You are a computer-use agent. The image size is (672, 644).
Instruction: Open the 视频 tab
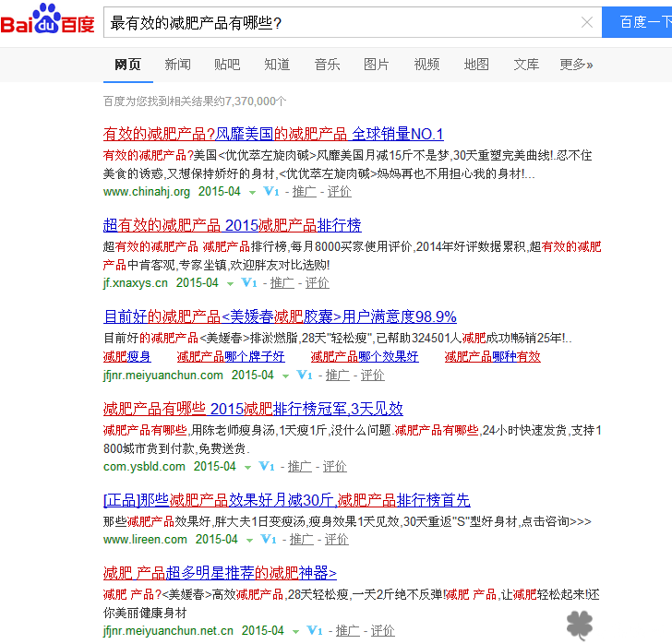[426, 65]
